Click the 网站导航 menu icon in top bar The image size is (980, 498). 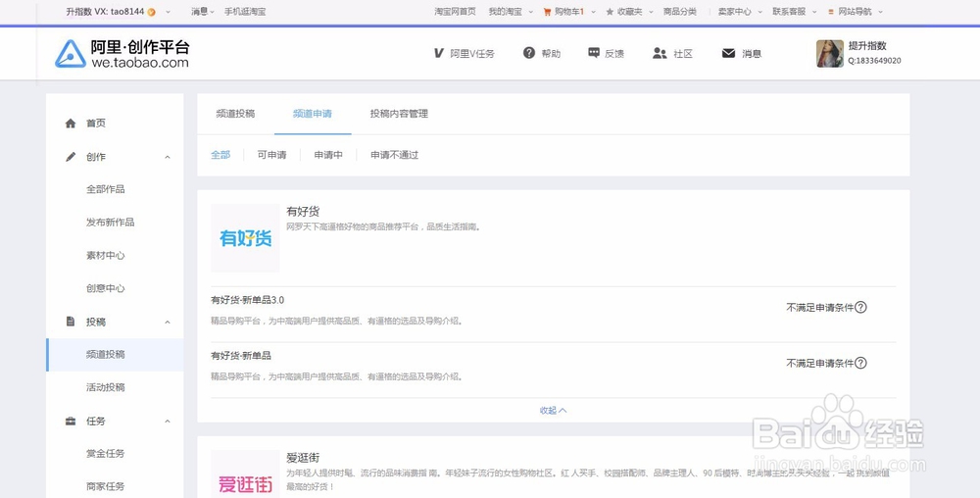(831, 11)
